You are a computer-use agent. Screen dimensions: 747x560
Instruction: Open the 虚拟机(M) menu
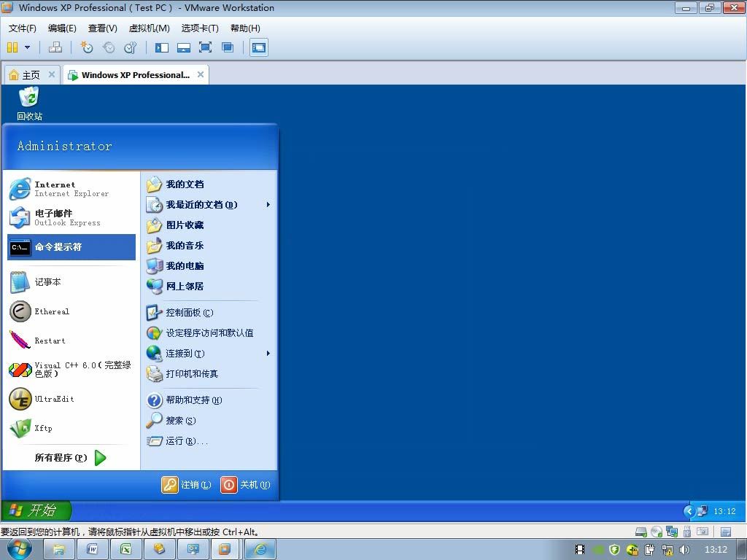[149, 28]
